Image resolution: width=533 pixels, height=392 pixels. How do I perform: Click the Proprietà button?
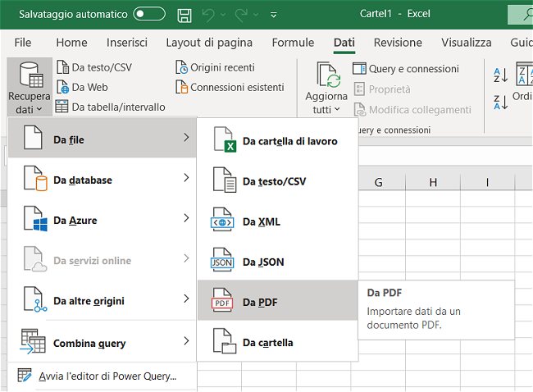[x=382, y=89]
